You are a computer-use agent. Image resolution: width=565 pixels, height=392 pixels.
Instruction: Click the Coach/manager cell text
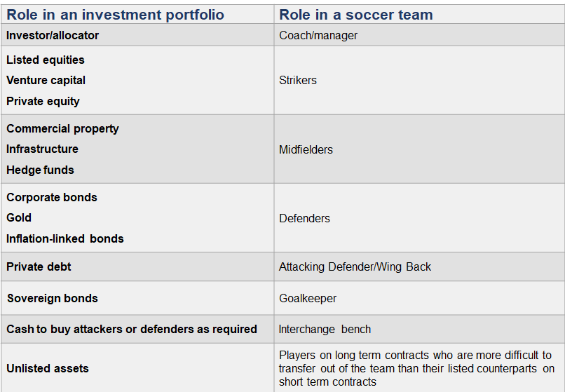(318, 35)
